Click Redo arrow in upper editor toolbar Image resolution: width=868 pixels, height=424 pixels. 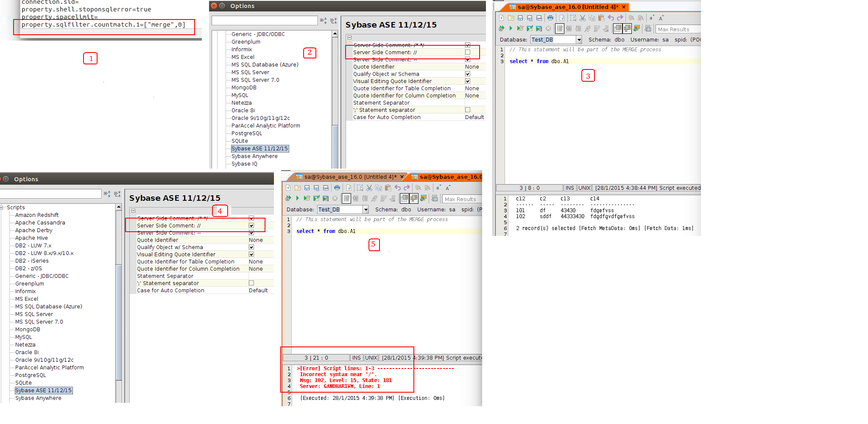pos(620,18)
